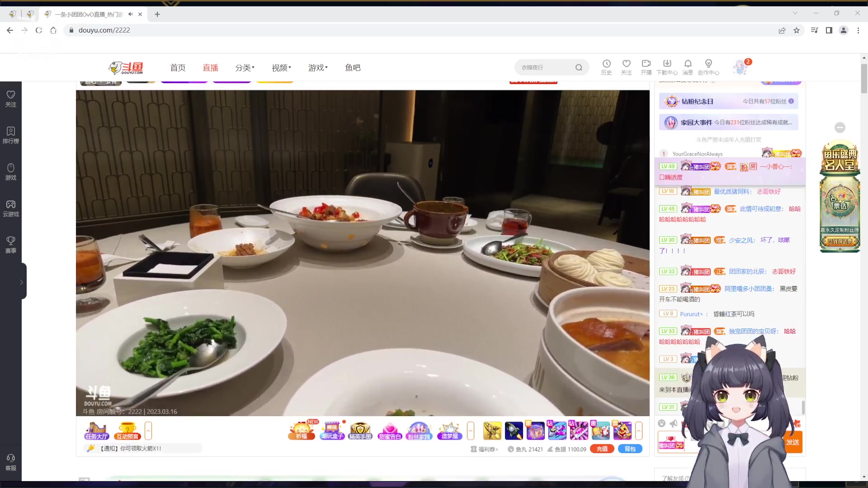Open the 家园大事件 banner

728,122
